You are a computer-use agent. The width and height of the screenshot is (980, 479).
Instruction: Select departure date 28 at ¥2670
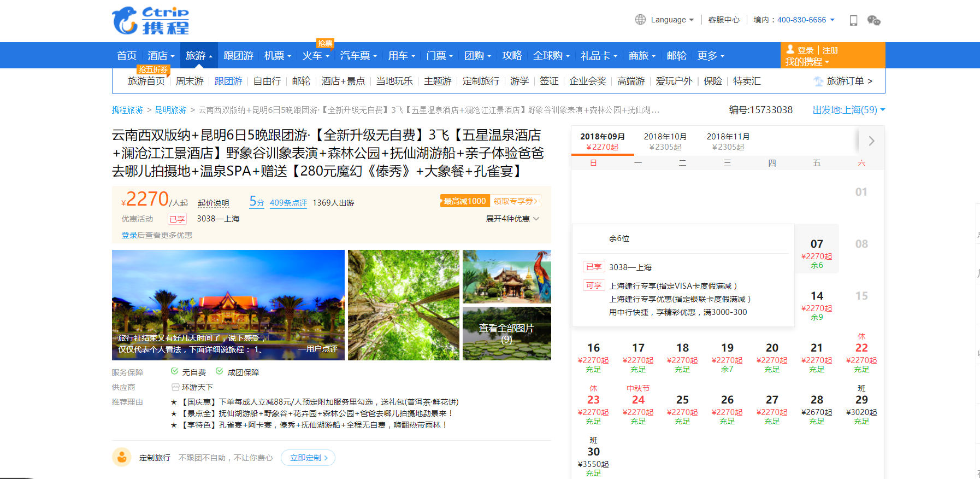pos(817,405)
